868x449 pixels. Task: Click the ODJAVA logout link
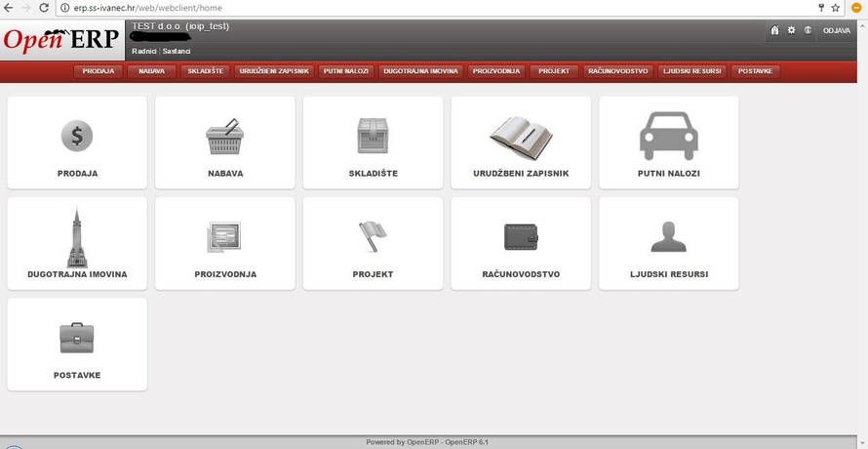click(837, 30)
